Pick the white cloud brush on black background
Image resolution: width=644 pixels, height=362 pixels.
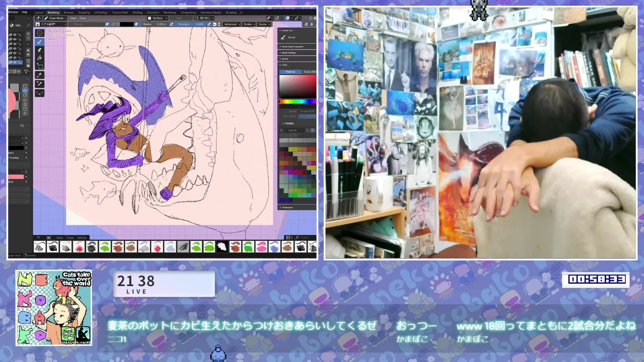pos(222,246)
